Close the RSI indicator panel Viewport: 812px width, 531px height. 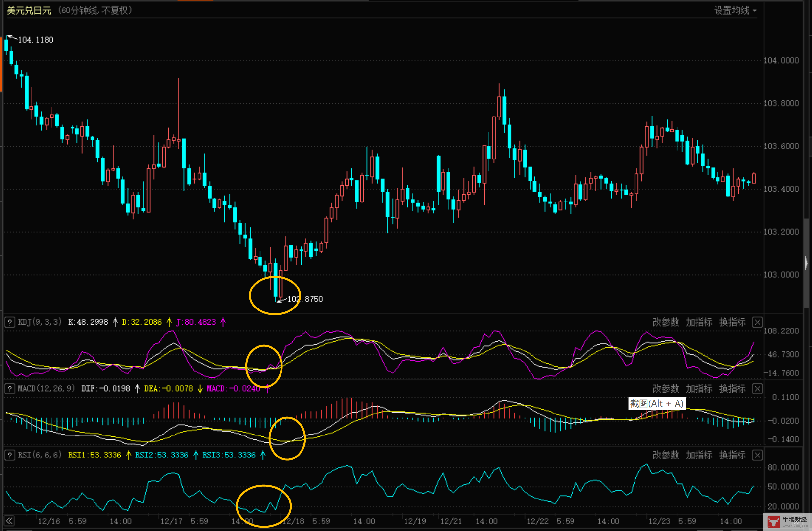pos(757,455)
